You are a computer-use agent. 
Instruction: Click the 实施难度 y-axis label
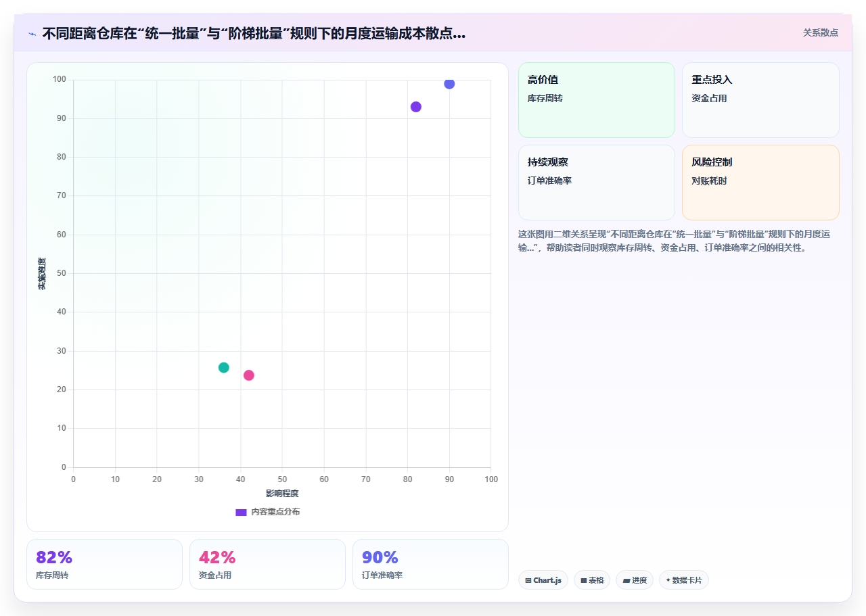[42, 274]
